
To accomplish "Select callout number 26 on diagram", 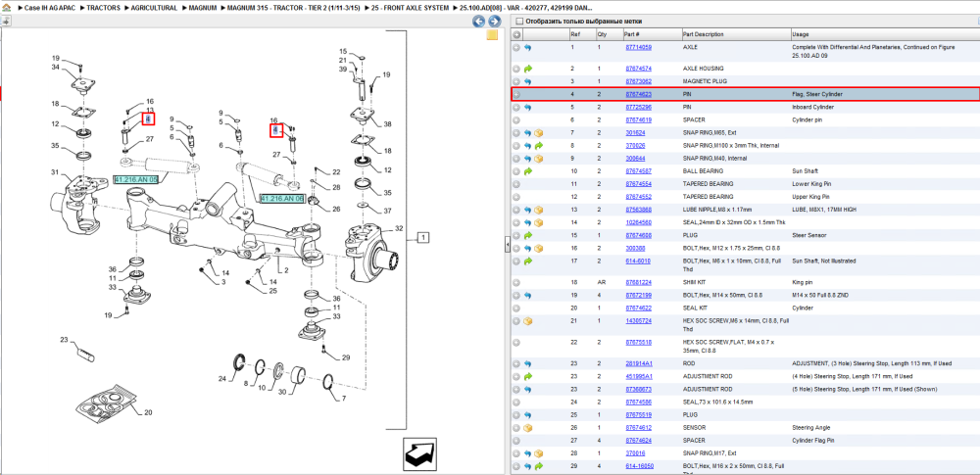I will (336, 209).
